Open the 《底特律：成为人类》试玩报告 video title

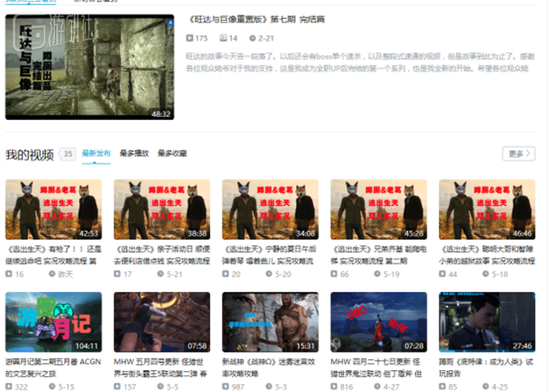click(x=487, y=368)
